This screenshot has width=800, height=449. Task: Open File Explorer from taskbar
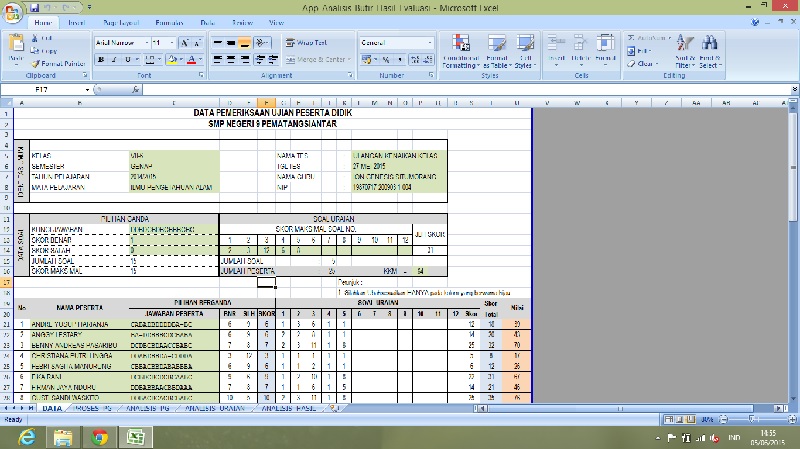(63, 437)
